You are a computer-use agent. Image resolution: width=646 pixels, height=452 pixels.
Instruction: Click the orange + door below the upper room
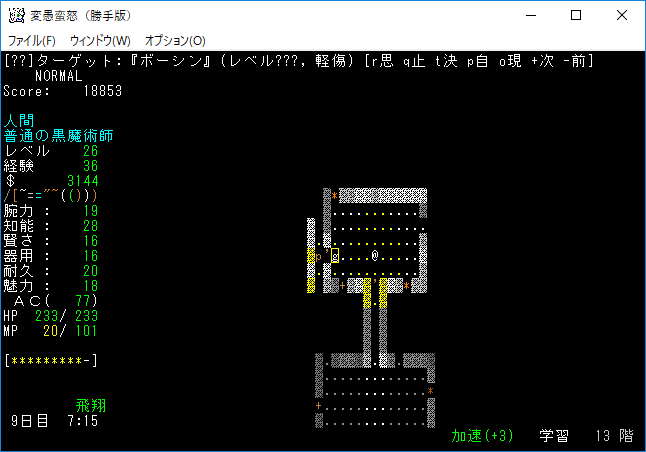point(343,286)
